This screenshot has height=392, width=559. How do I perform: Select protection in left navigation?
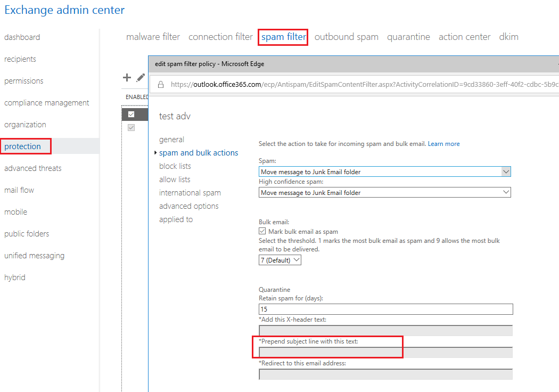[x=22, y=146]
